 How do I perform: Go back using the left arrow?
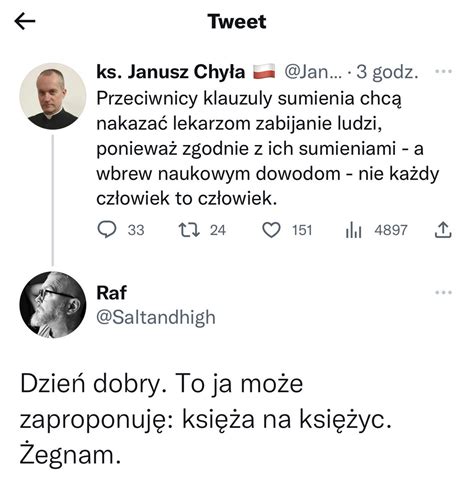[25, 21]
